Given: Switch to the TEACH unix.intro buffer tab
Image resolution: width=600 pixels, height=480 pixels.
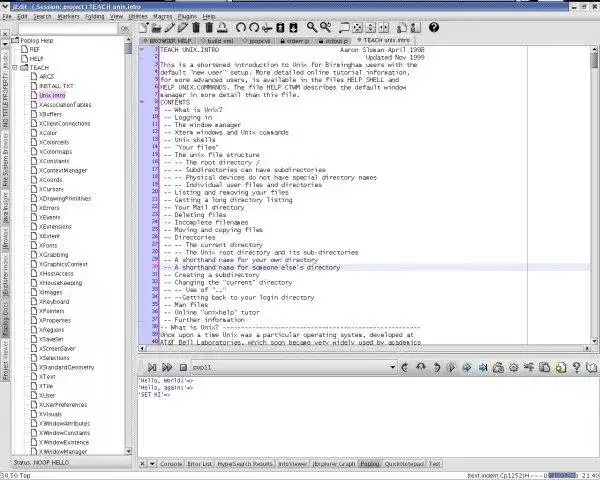Looking at the screenshot, I should [384, 40].
